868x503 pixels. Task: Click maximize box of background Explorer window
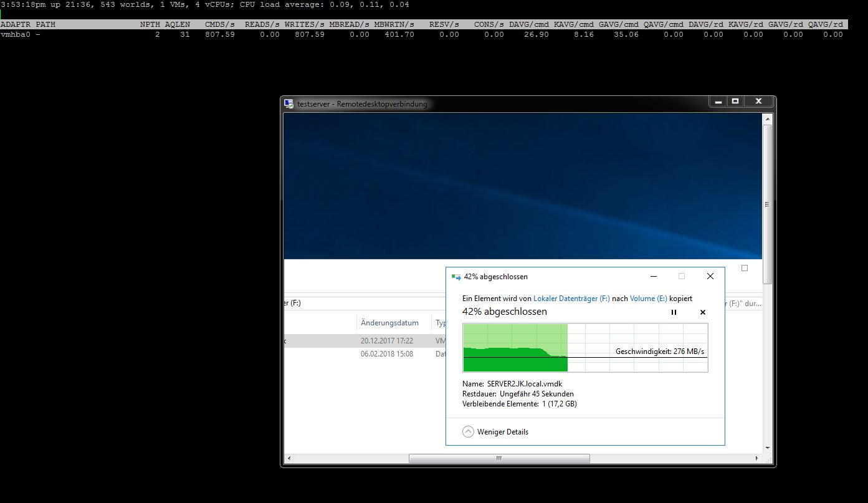(745, 268)
